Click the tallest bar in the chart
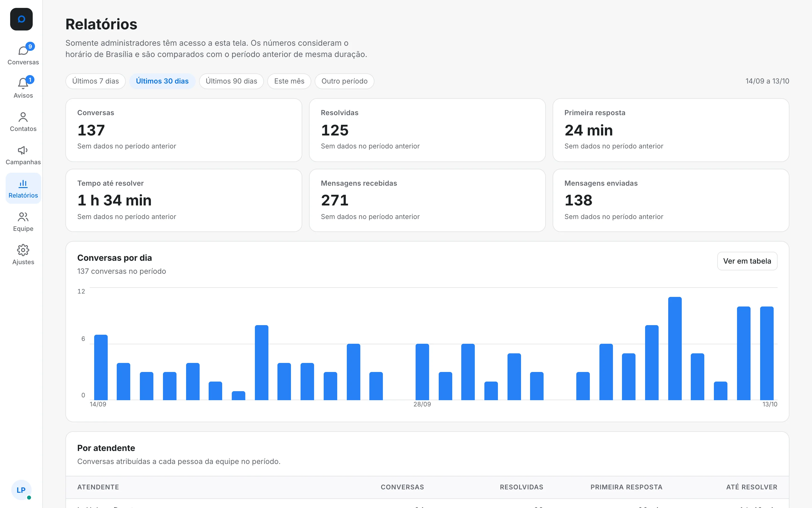Viewport: 812px width, 508px height. pos(675,349)
